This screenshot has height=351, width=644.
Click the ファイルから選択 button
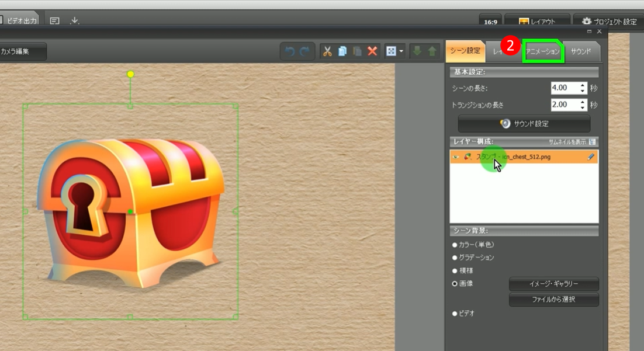[x=553, y=300]
